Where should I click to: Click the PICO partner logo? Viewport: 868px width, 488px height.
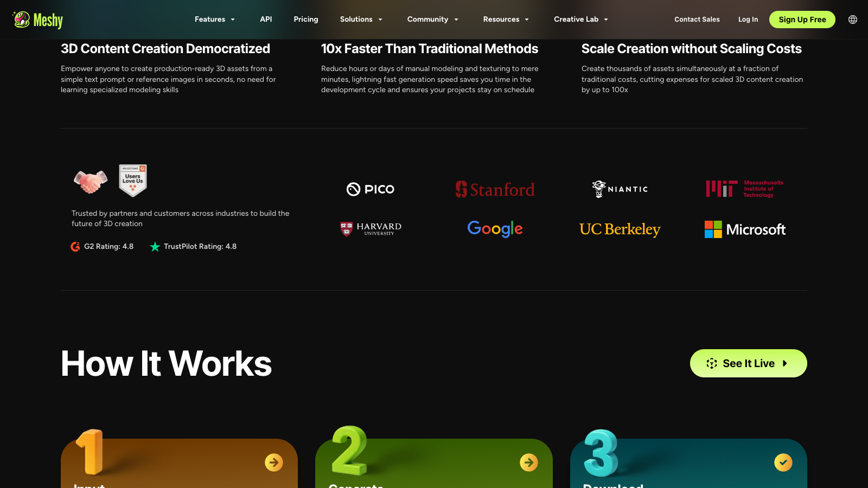(371, 189)
